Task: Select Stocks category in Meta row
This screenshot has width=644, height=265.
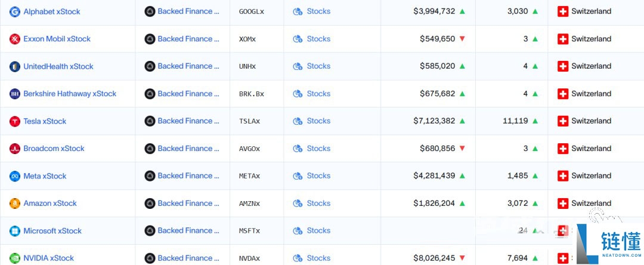Action: 318,175
